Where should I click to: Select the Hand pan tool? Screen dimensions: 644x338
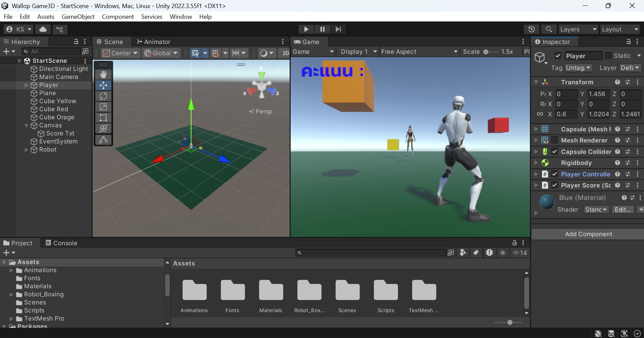(103, 74)
